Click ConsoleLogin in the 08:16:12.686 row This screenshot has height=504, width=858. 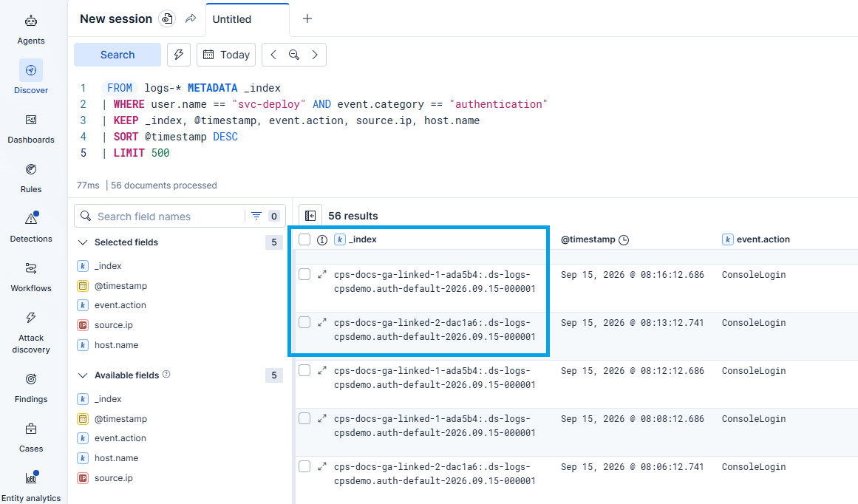point(754,275)
